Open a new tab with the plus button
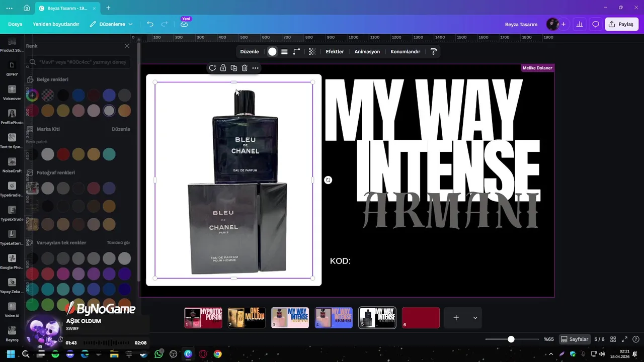Screen dimensions: 644x362 (x=108, y=8)
